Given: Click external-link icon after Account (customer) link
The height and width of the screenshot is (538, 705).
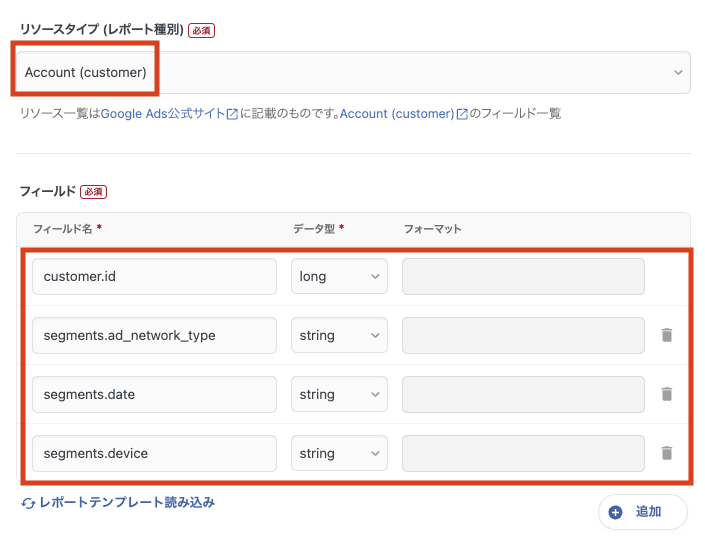Looking at the screenshot, I should (462, 114).
